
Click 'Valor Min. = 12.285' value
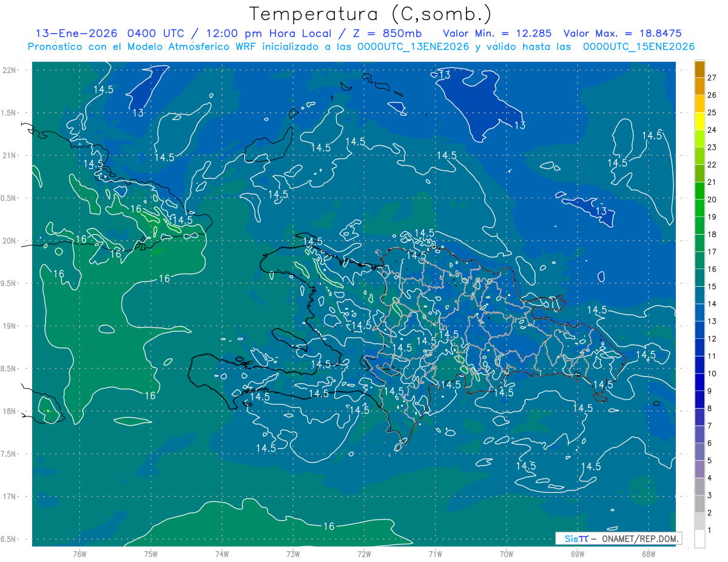(x=497, y=33)
